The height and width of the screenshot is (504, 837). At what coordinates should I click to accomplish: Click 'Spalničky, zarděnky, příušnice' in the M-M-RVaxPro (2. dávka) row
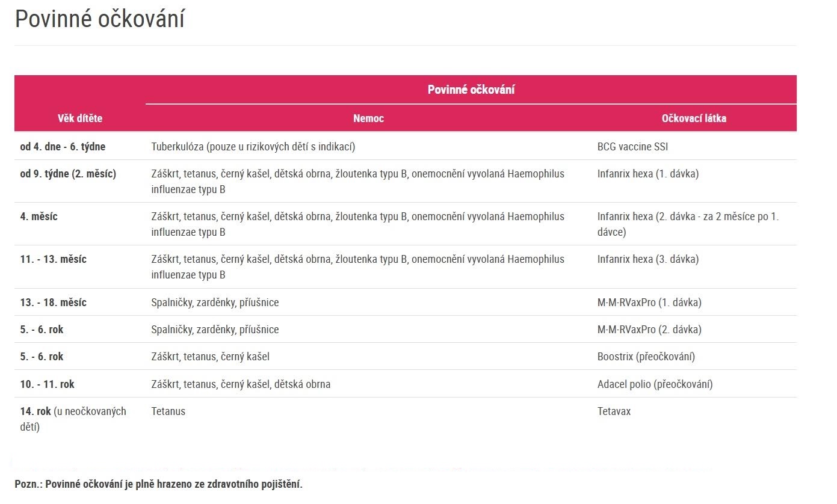click(215, 329)
